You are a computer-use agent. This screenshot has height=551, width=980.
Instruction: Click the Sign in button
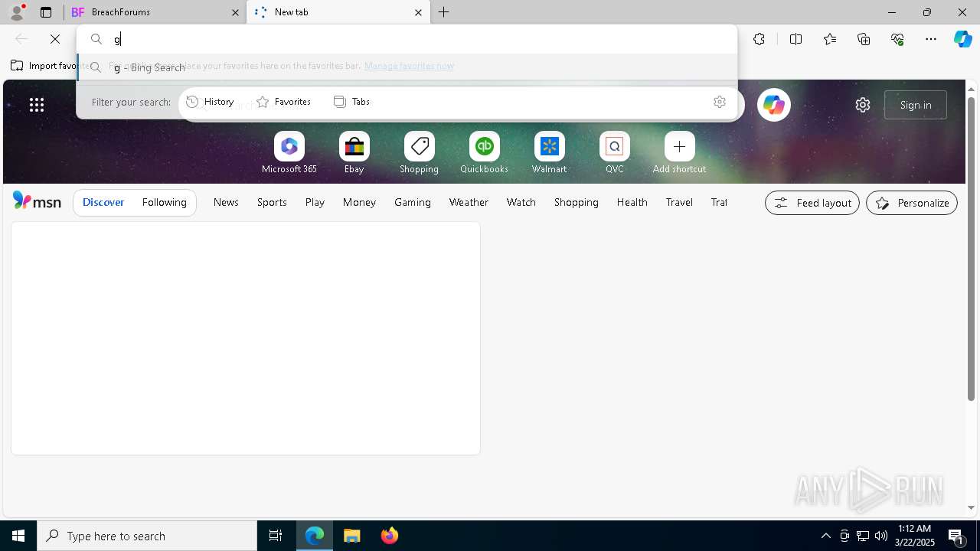click(x=916, y=105)
